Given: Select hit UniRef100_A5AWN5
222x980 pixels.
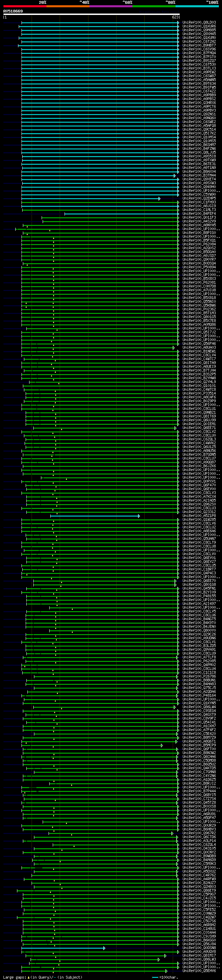Looking at the screenshot, I should [199, 80].
